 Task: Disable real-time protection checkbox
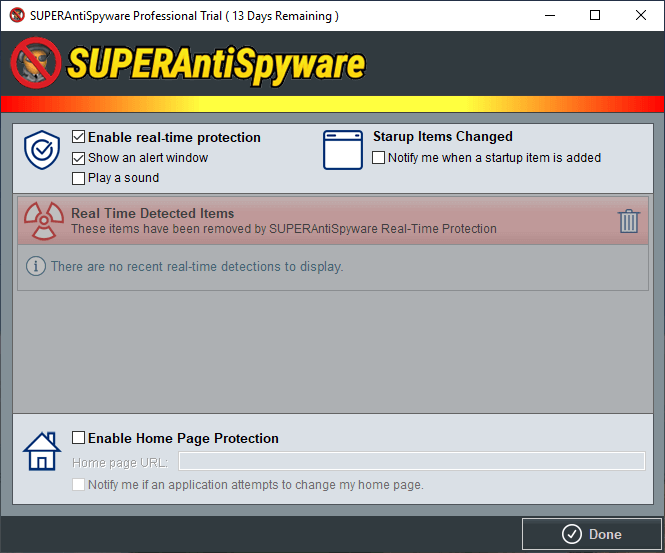tap(78, 137)
